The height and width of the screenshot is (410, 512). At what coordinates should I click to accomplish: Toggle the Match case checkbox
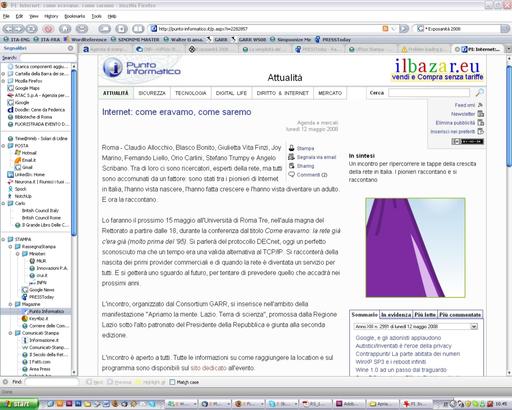(x=172, y=382)
